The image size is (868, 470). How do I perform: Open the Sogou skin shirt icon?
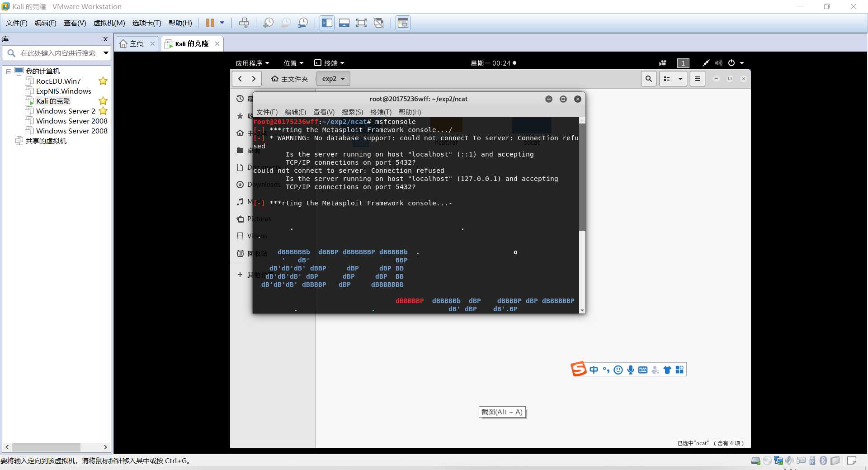(x=667, y=370)
